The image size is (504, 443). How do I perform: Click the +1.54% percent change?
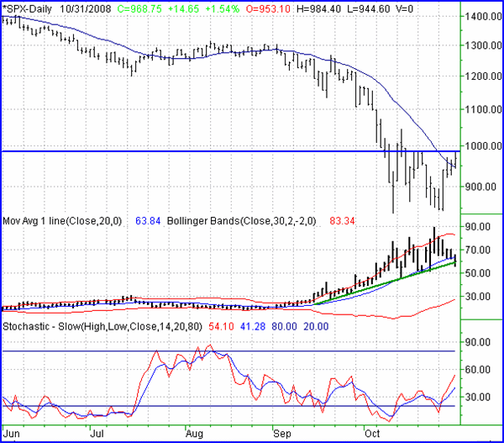[223, 9]
